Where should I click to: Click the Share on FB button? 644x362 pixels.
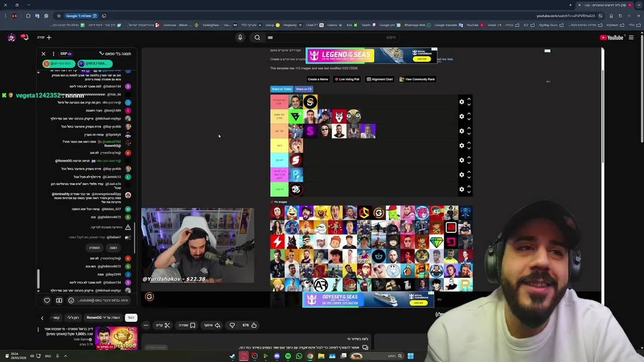(x=303, y=89)
